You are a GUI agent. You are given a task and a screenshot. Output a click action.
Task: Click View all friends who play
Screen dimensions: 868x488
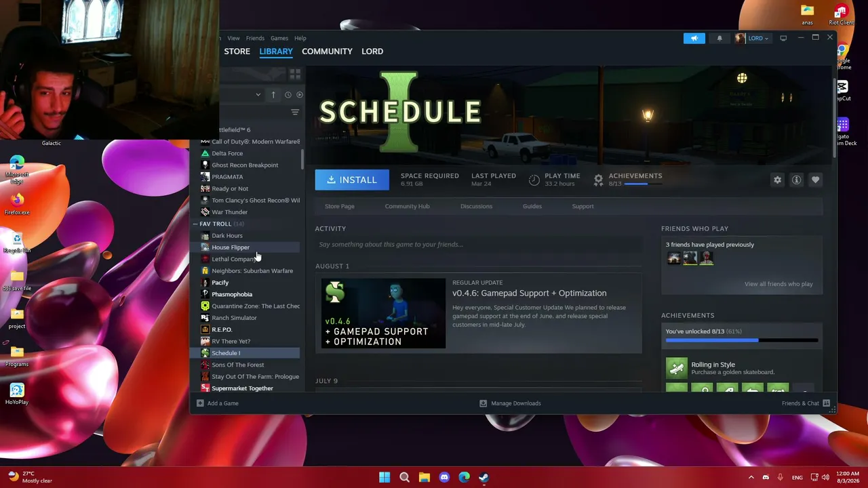[778, 284]
